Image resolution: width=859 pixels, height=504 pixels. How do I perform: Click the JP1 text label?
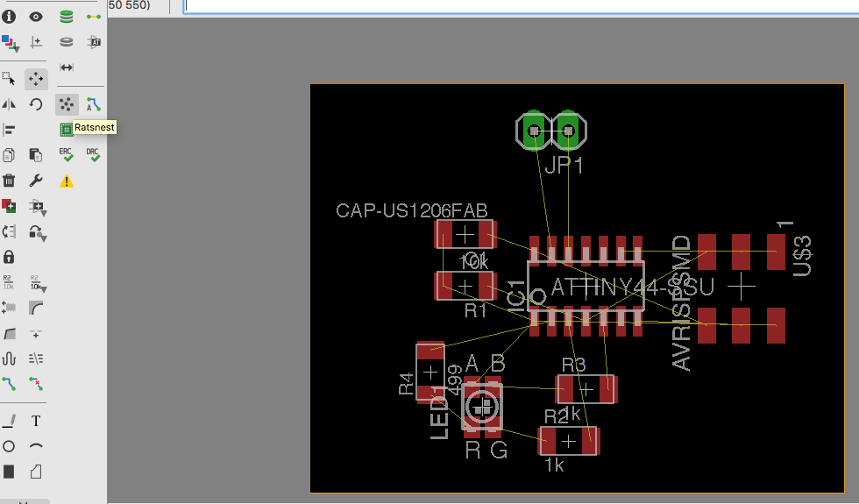click(564, 165)
